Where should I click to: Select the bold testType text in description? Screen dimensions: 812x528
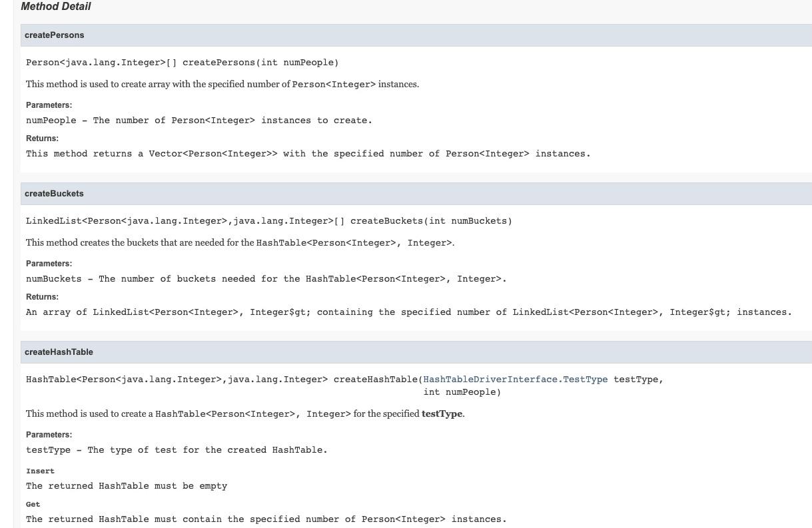pos(442,413)
